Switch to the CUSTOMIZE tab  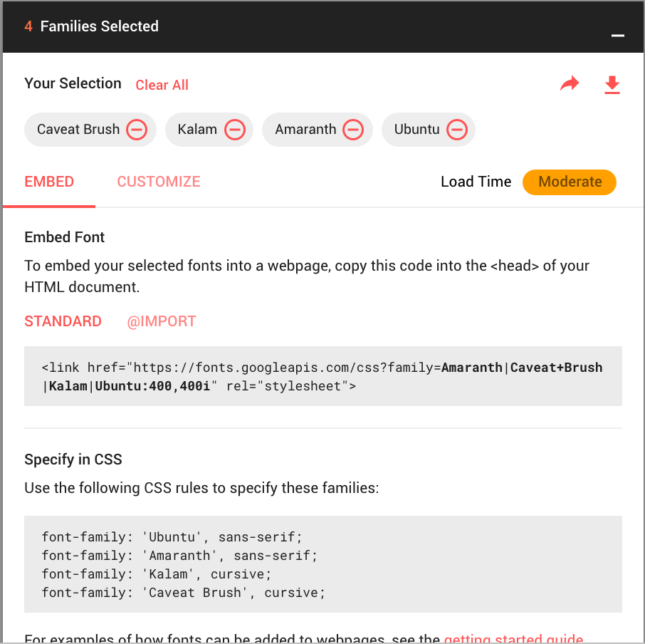(x=158, y=182)
